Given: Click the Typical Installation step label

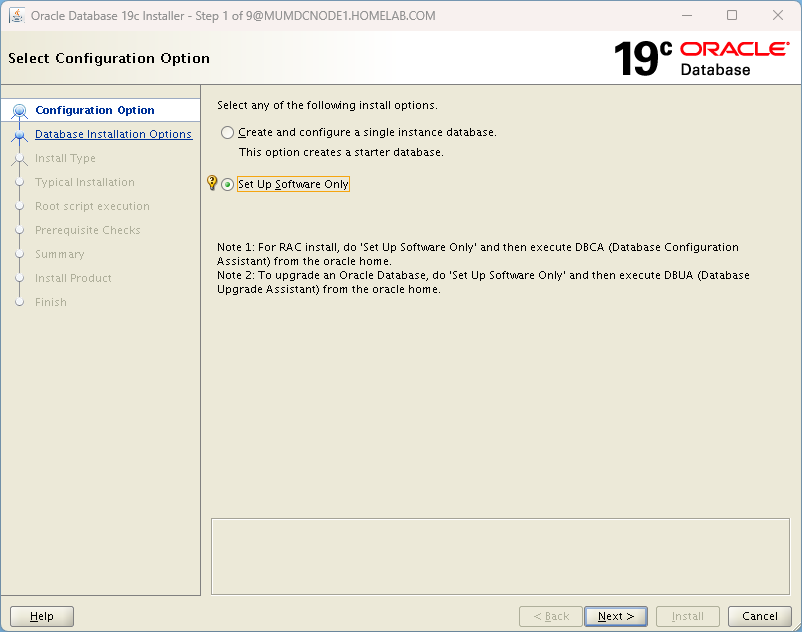Looking at the screenshot, I should [84, 183].
